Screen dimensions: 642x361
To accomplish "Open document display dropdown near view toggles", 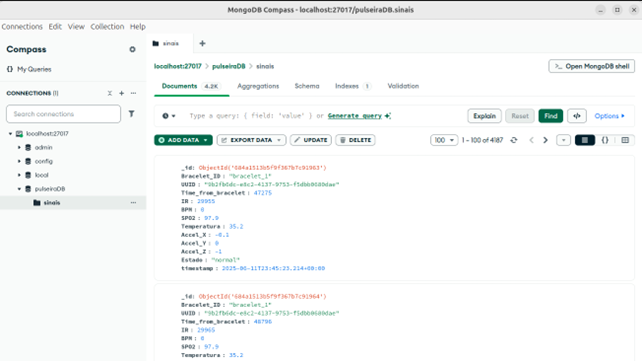I will 563,140.
